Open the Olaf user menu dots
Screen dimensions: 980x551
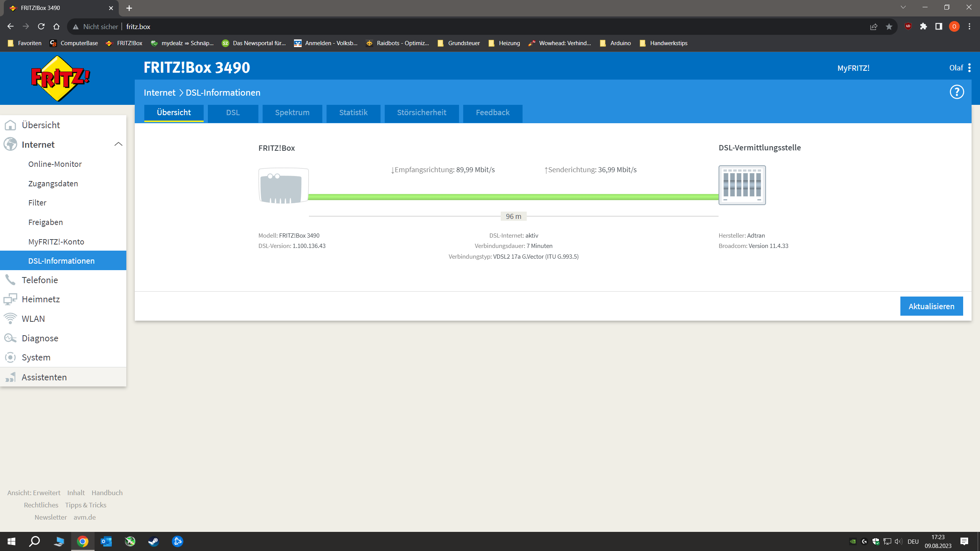click(969, 68)
